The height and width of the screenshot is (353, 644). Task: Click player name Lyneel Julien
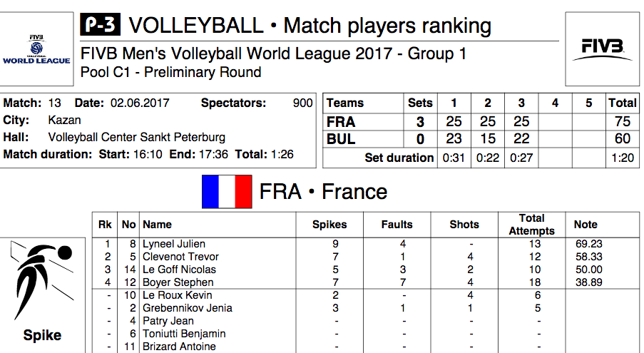(175, 244)
